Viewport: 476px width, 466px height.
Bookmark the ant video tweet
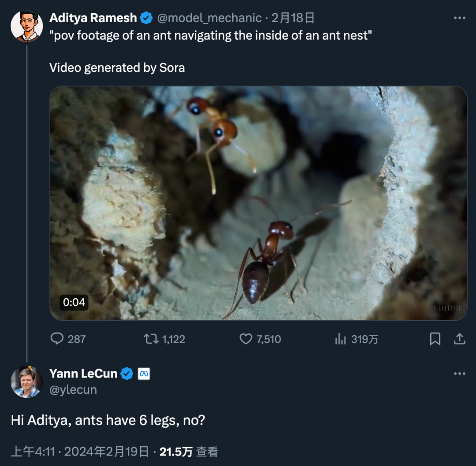pyautogui.click(x=435, y=339)
